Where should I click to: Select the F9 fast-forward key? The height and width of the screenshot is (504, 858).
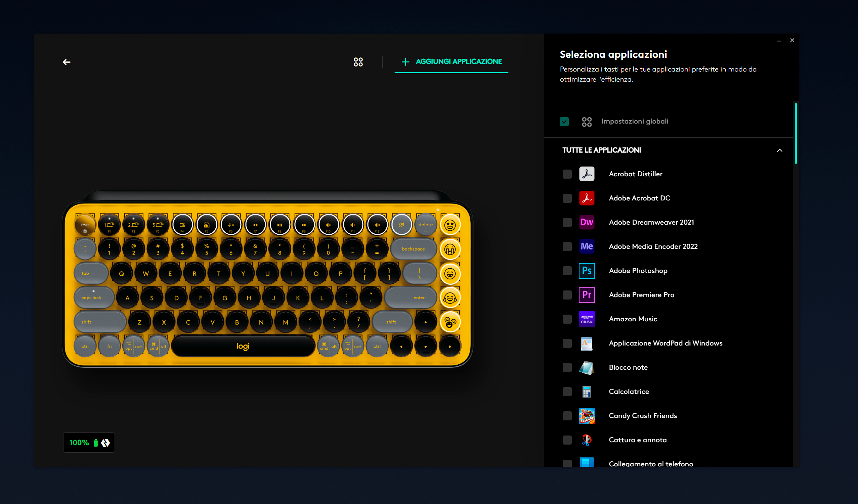pos(304,225)
